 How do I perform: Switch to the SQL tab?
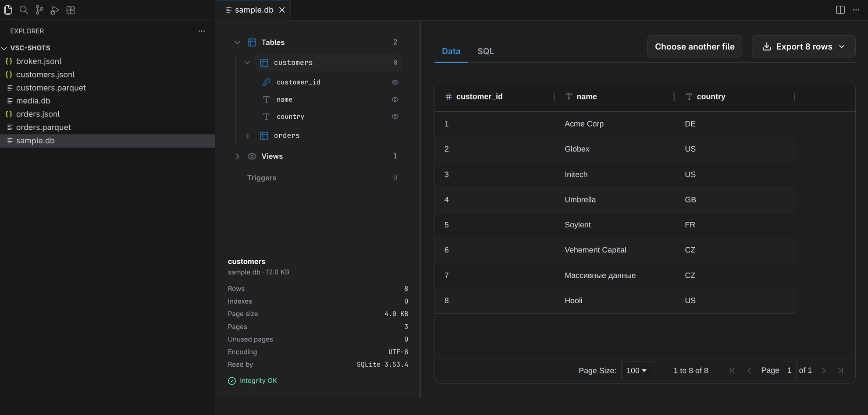tap(485, 51)
